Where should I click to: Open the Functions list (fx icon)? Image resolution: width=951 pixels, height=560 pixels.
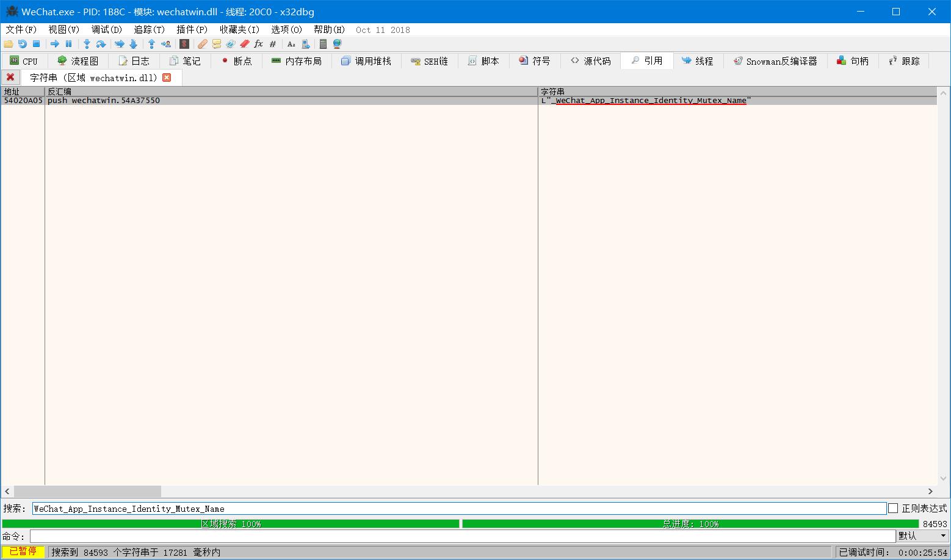pyautogui.click(x=258, y=44)
